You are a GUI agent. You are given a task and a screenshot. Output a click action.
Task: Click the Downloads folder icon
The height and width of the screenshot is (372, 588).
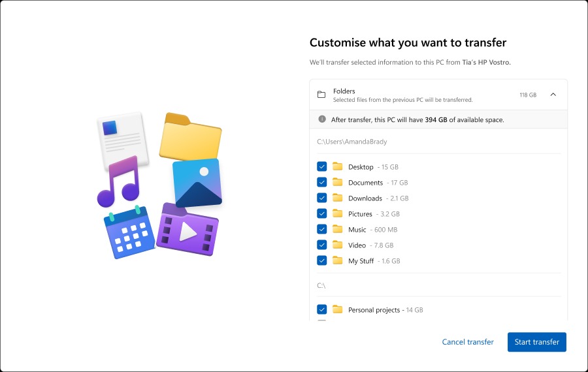338,198
